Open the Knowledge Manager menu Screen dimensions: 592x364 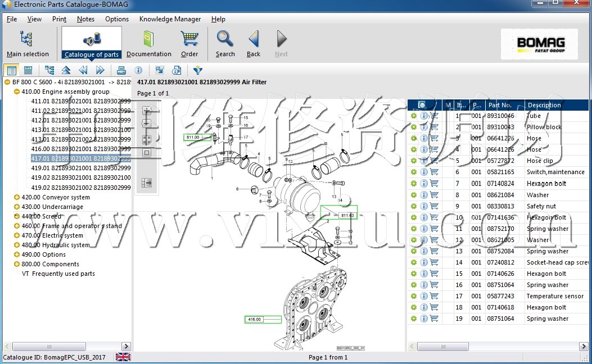(170, 19)
